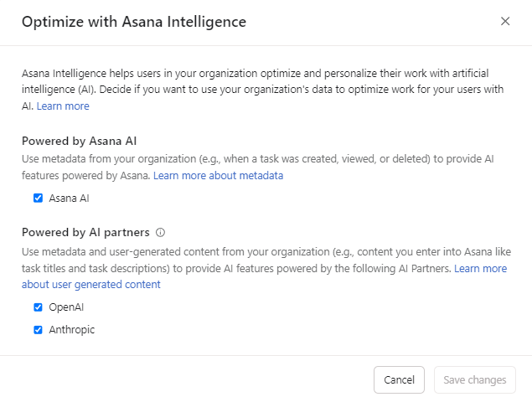The image size is (532, 397).
Task: Open the Learn more link in intro paragraph
Action: tap(63, 106)
